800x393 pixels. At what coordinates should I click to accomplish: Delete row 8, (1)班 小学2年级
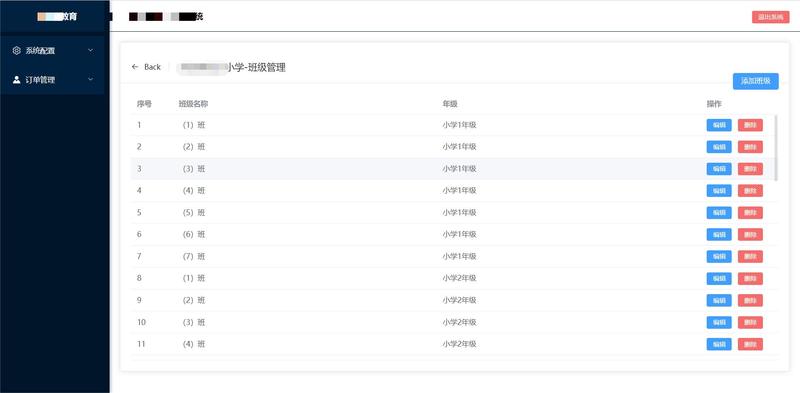click(750, 279)
